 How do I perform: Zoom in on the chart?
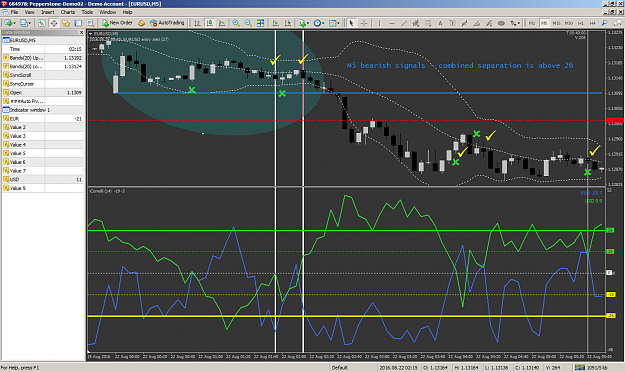click(x=236, y=23)
